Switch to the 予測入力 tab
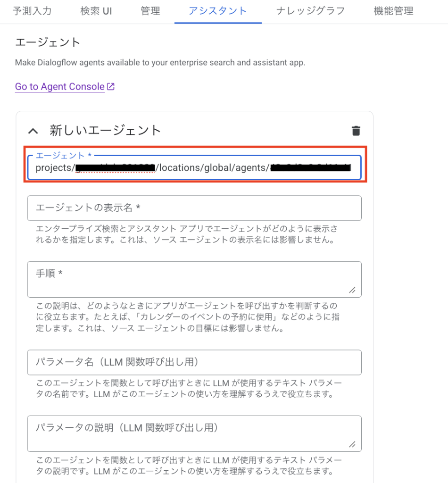Viewport: 448px width, 483px height. coord(33,11)
